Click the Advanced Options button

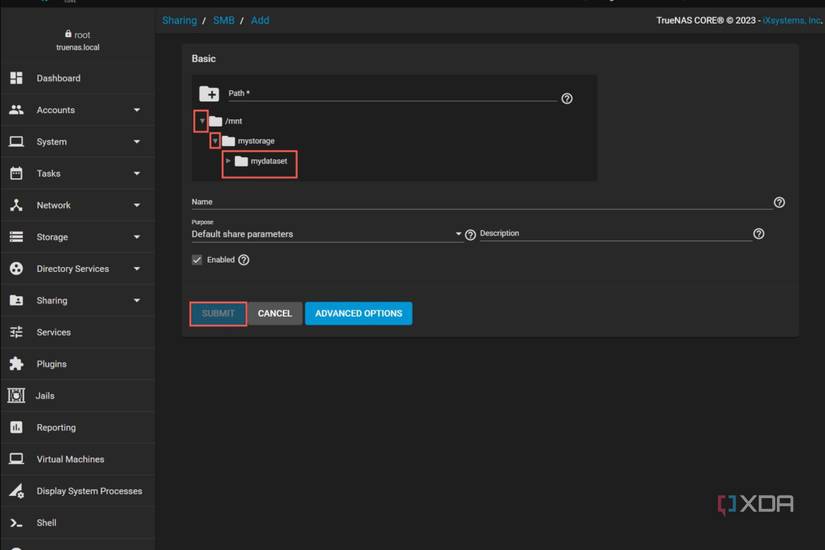click(359, 314)
